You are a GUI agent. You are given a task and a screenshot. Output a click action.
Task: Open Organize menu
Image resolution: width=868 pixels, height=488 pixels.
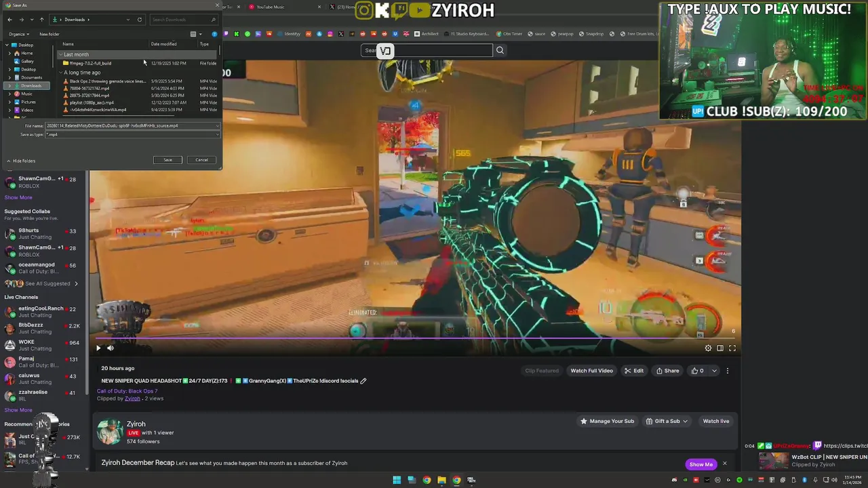[x=19, y=34]
